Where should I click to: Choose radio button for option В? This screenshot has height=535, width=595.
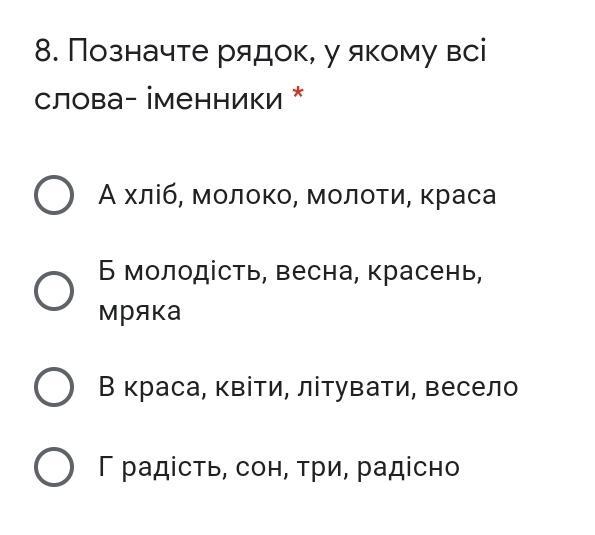coord(54,387)
